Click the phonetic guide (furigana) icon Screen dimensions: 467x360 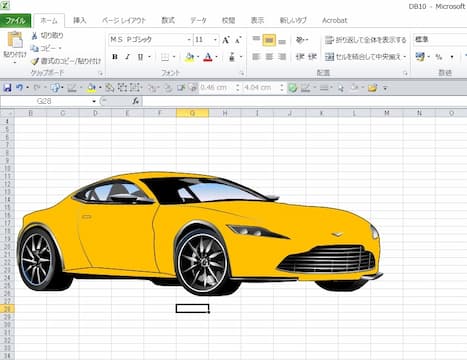pyautogui.click(x=232, y=57)
